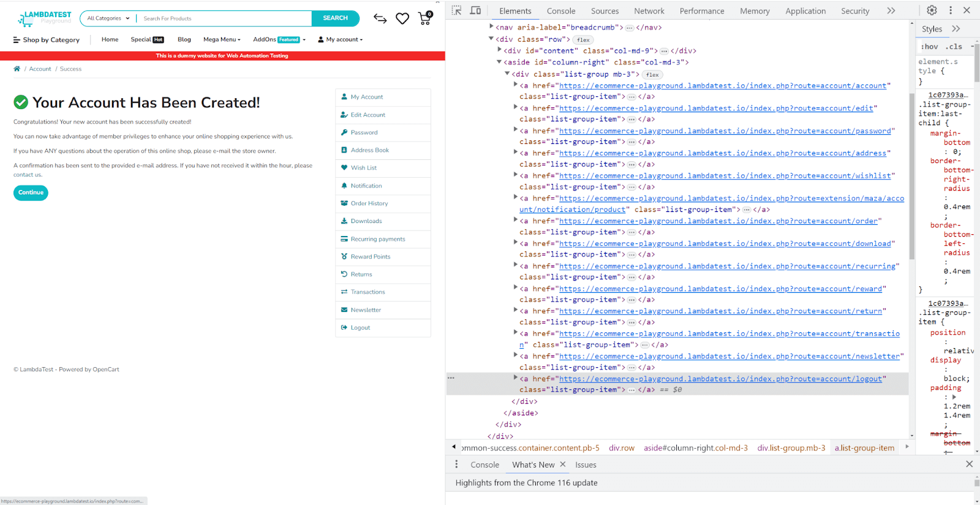Screen dimensions: 980x505
Task: Select the Issues drawer tab
Action: click(586, 465)
